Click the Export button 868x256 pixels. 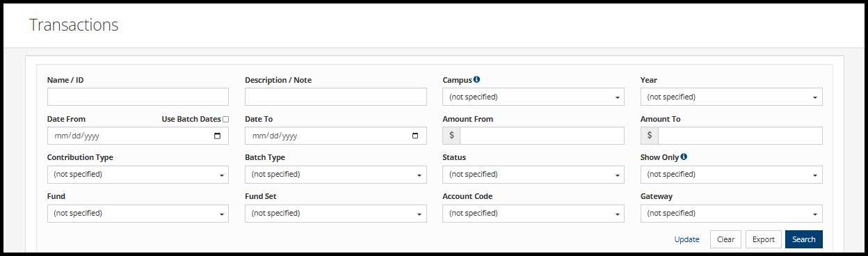(x=764, y=239)
